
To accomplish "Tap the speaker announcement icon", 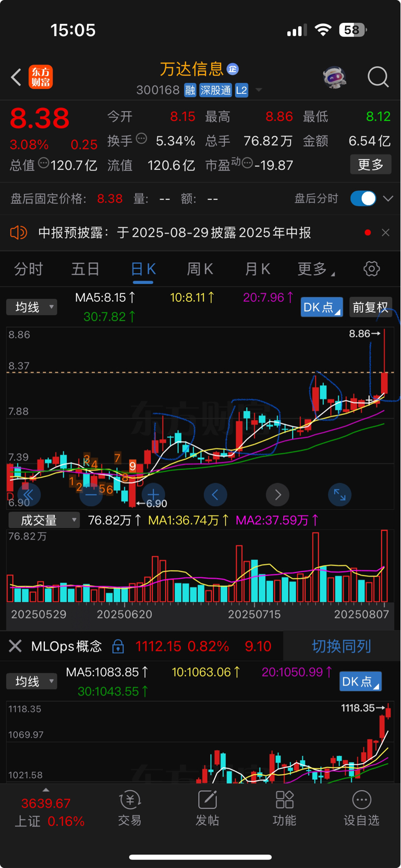I will pyautogui.click(x=19, y=233).
